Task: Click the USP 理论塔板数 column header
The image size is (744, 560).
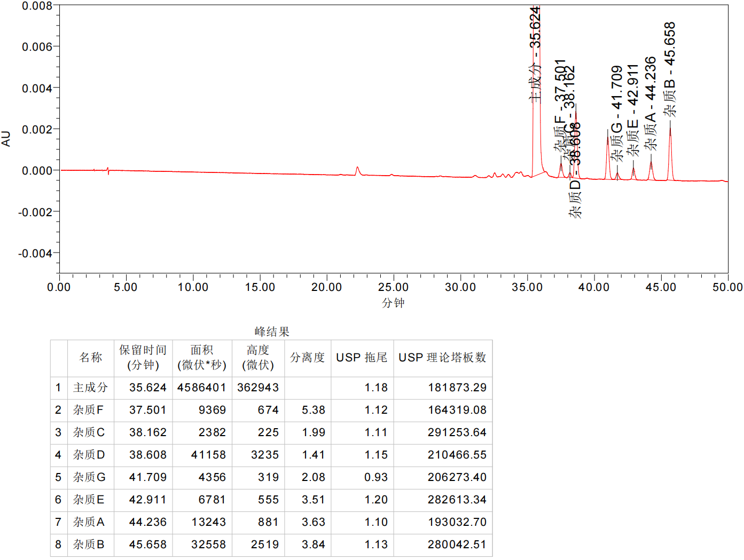Action: pyautogui.click(x=442, y=358)
